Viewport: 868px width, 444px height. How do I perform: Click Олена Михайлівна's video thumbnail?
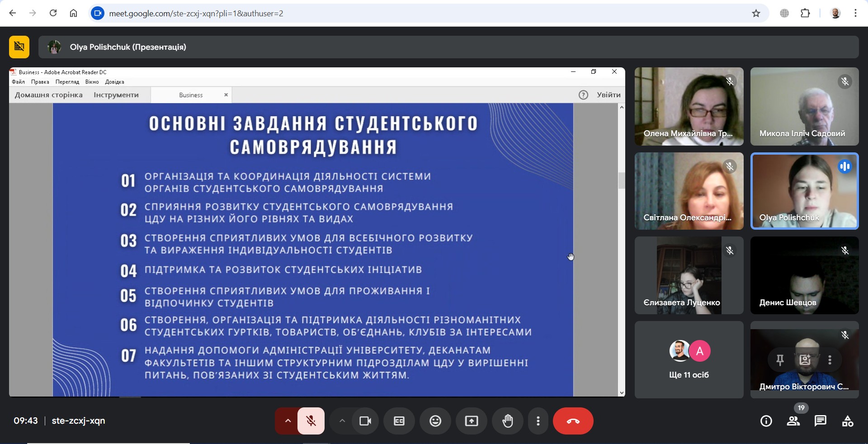689,106
